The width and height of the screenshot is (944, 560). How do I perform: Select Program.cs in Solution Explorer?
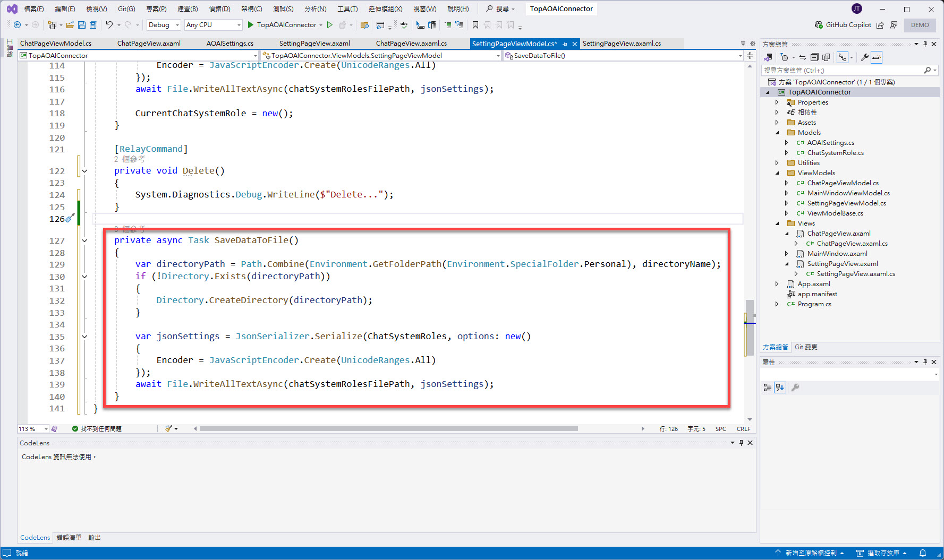pos(814,304)
